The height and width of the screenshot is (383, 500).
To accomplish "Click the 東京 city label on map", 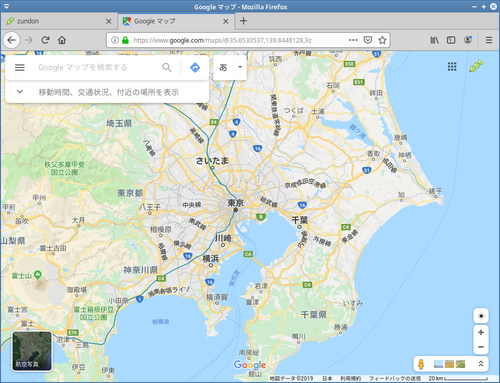I will click(235, 203).
